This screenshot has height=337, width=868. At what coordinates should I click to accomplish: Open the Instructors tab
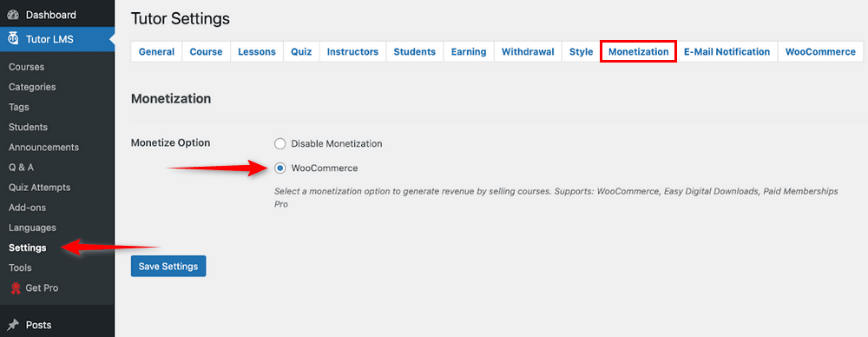pos(352,51)
